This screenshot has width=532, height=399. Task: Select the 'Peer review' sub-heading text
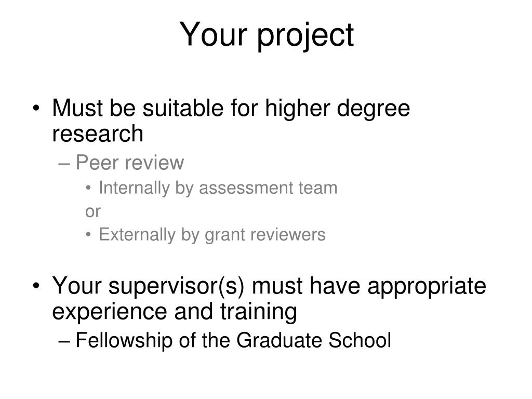[129, 162]
